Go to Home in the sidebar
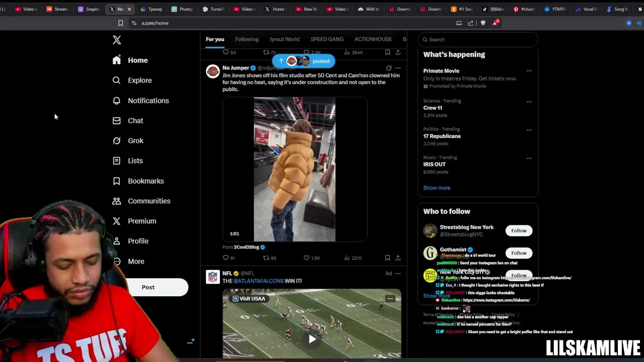This screenshot has width=644, height=362. point(131,60)
